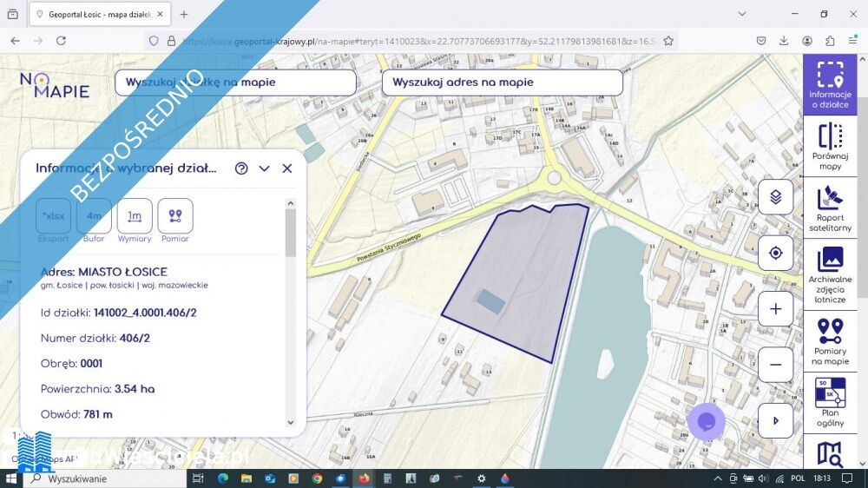Select the Porównaj mapy tool

tap(830, 146)
